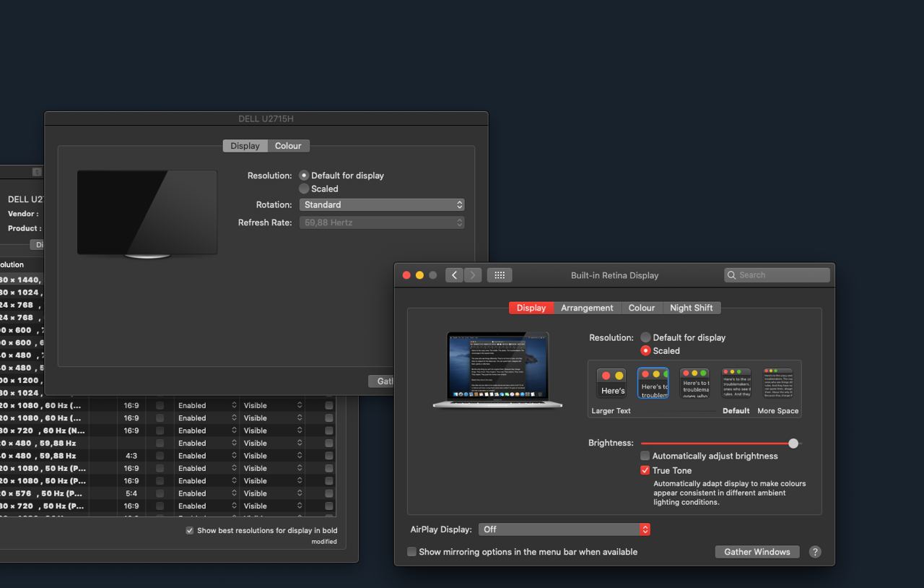Open Visible dropdown in the 5:4 row
924x588 pixels.
coord(272,493)
